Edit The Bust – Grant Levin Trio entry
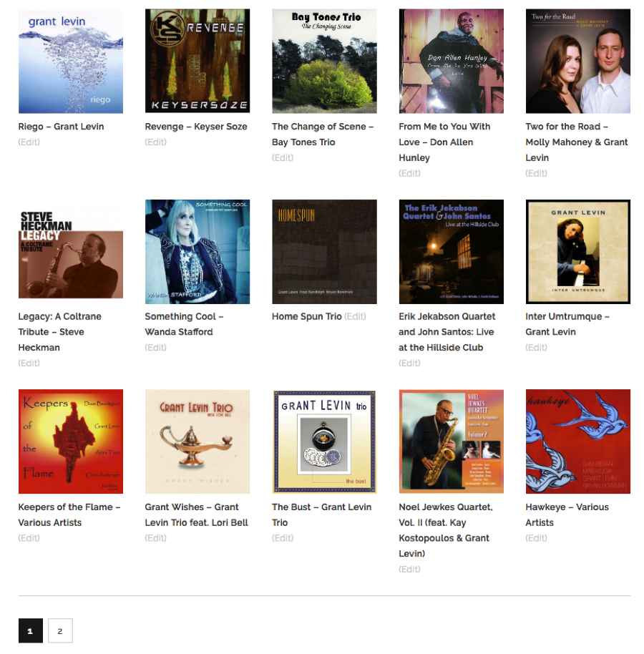Screen dimensions: 644x654 tap(283, 537)
